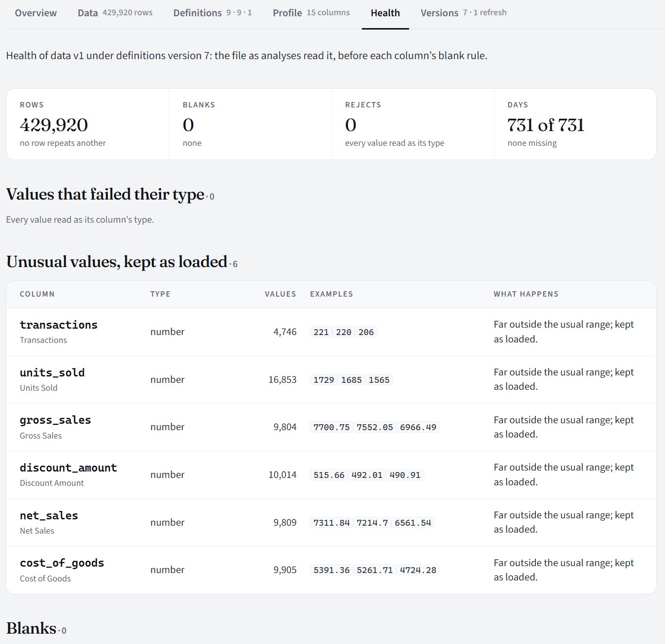Click the gross_sales column name
The height and width of the screenshot is (644, 665).
tap(55, 420)
